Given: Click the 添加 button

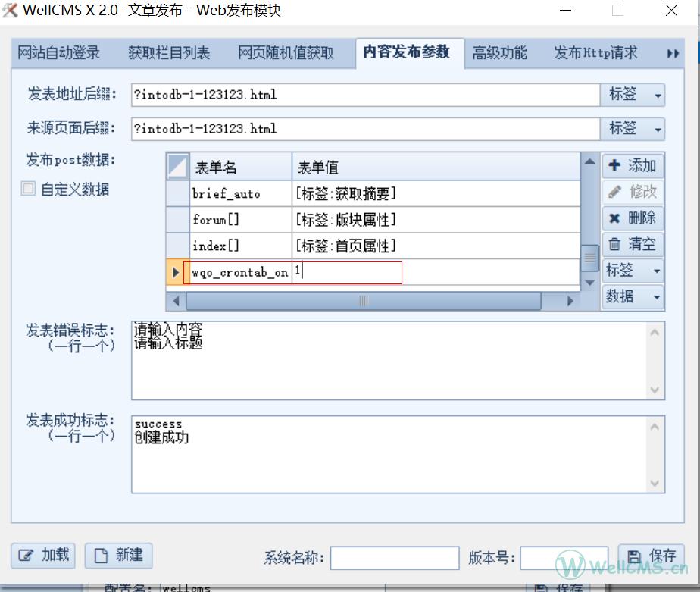Looking at the screenshot, I should [x=633, y=166].
